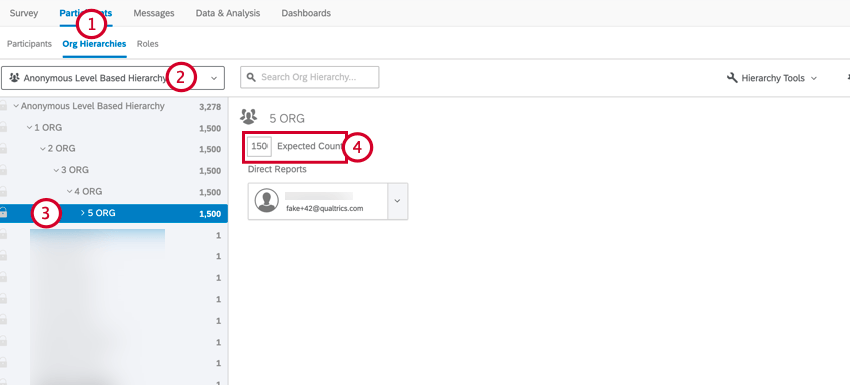
Task: Click the lock icon beside 3 ORG row
Action: (x=3, y=170)
